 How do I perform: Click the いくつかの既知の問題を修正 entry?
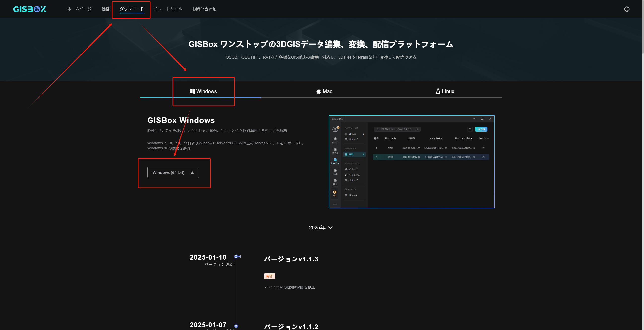click(292, 287)
